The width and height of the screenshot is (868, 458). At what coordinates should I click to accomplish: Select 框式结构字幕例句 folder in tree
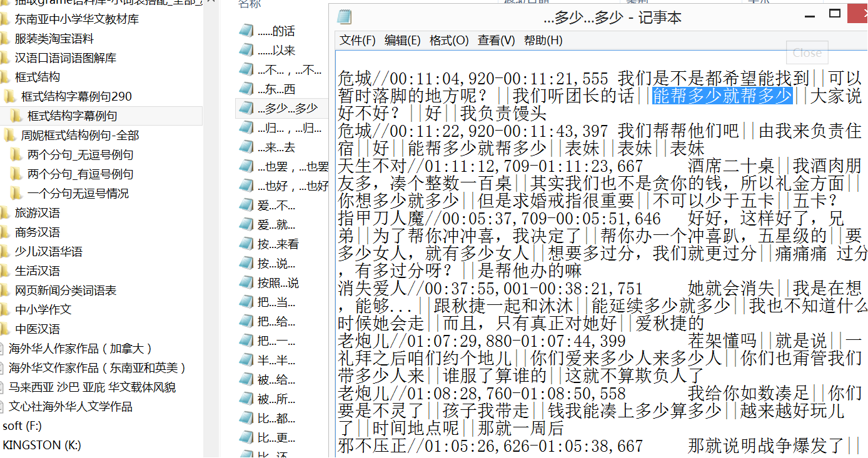click(72, 116)
